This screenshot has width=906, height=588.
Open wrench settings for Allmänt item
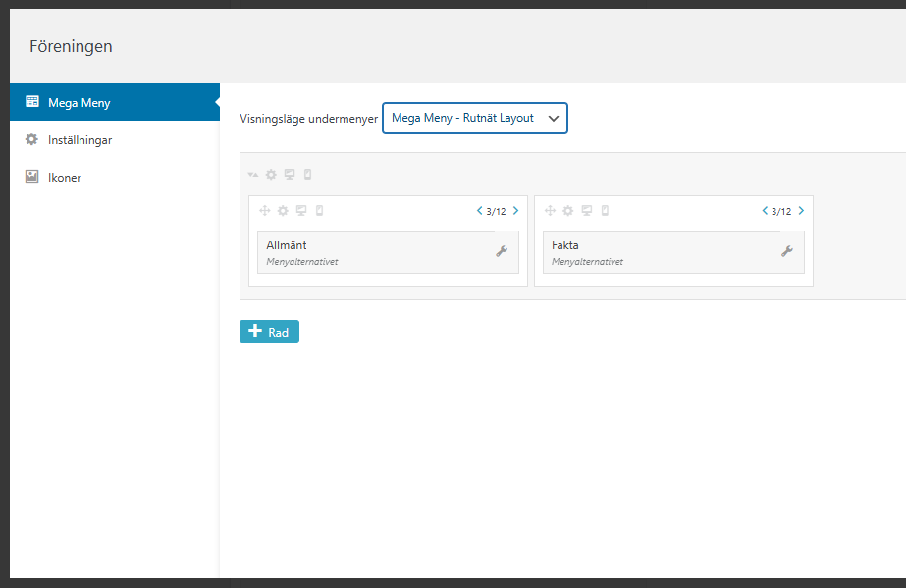tap(502, 251)
